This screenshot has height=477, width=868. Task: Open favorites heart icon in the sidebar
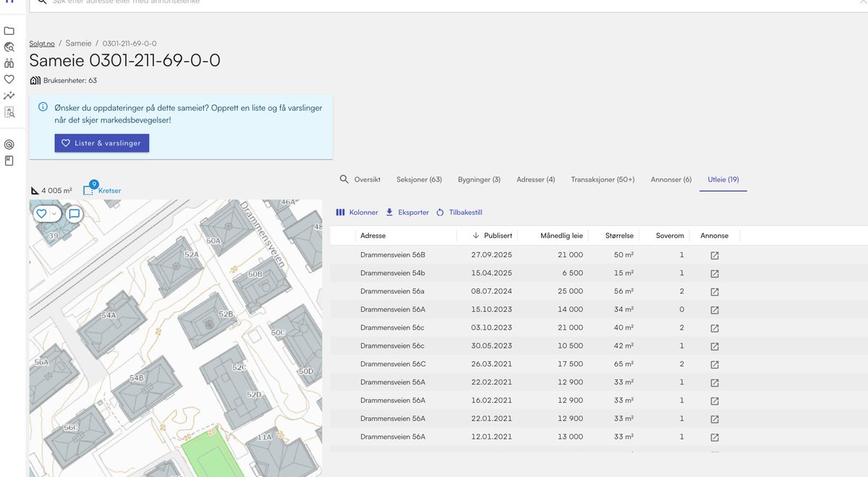pyautogui.click(x=9, y=79)
